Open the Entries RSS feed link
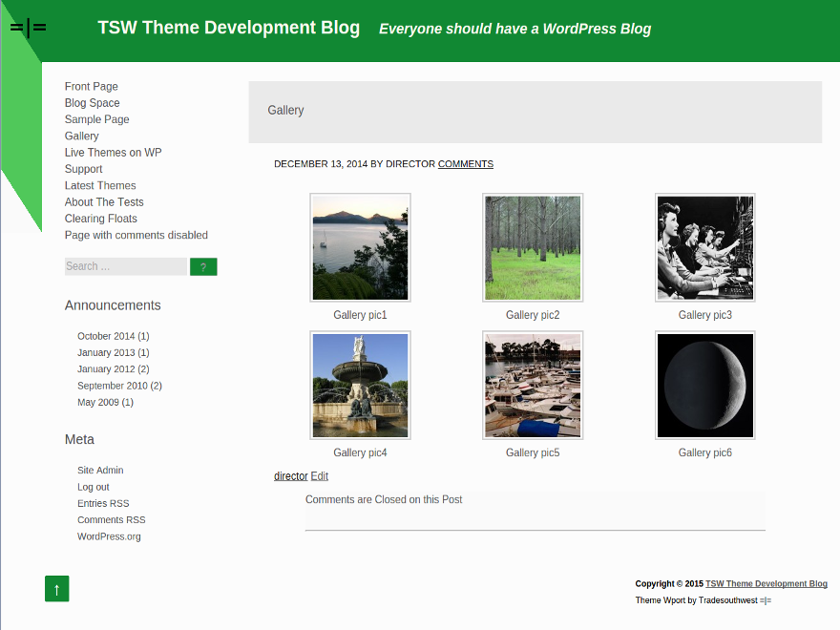Viewport: 840px width, 630px height. click(103, 503)
